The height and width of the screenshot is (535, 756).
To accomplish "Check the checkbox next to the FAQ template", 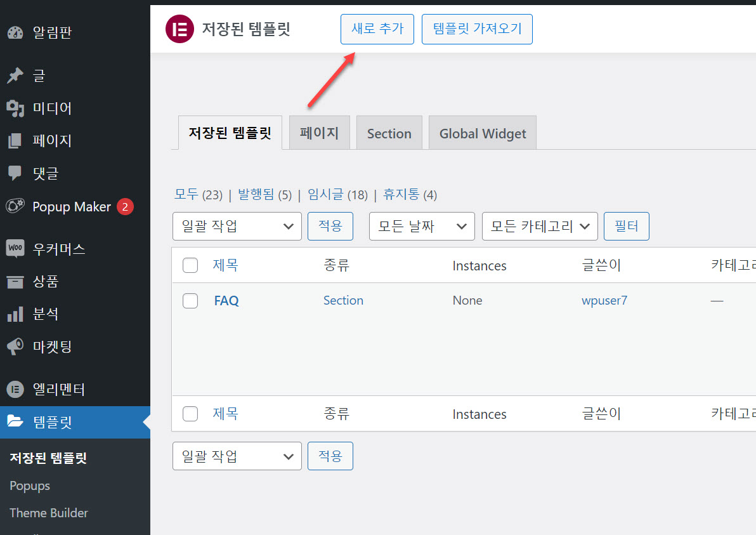I will [x=190, y=300].
